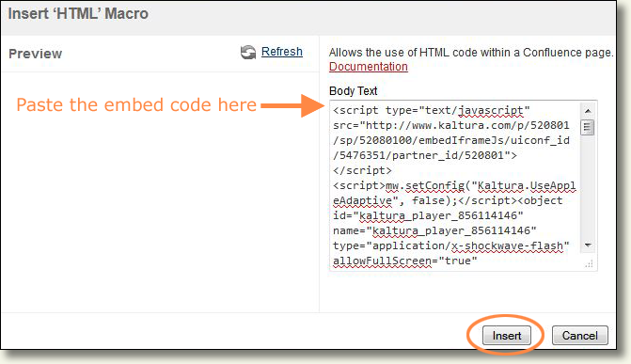The height and width of the screenshot is (364, 631).
Task: Click the 'Preview' panel heading
Action: 36,54
